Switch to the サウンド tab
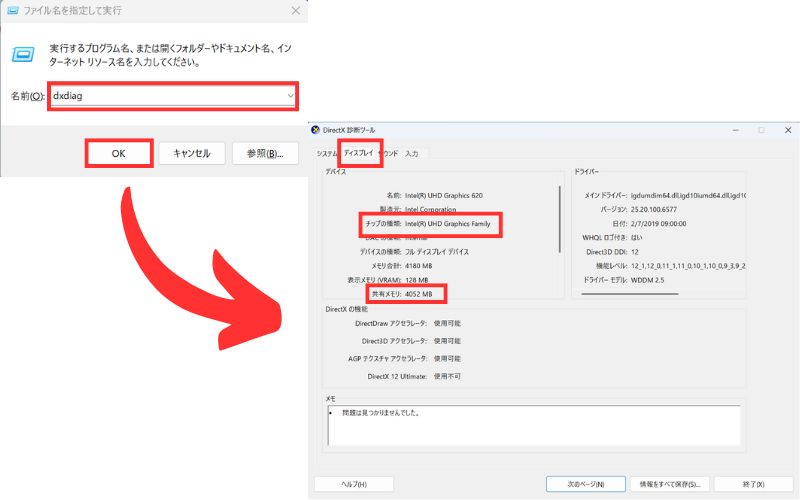 [x=389, y=153]
